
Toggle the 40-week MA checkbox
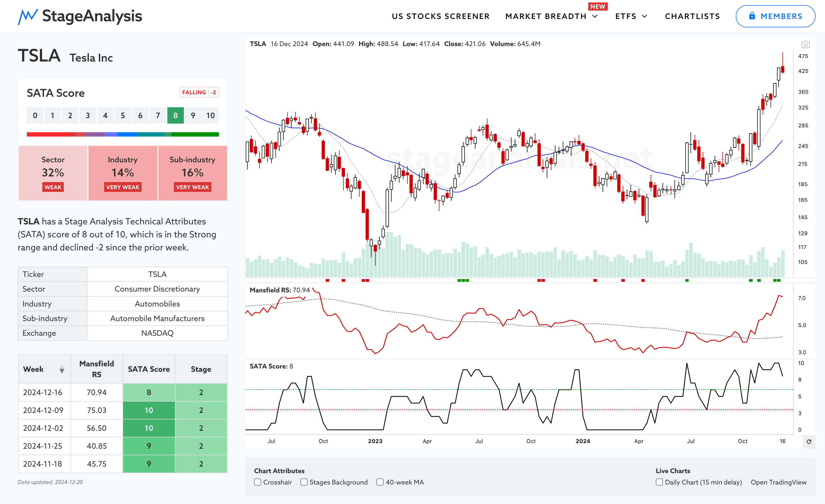click(380, 482)
